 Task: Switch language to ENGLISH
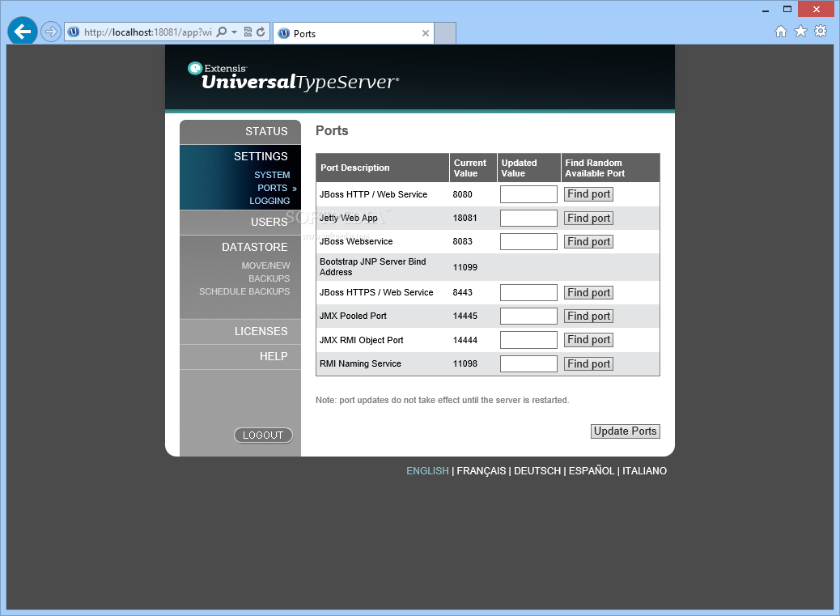pos(427,471)
